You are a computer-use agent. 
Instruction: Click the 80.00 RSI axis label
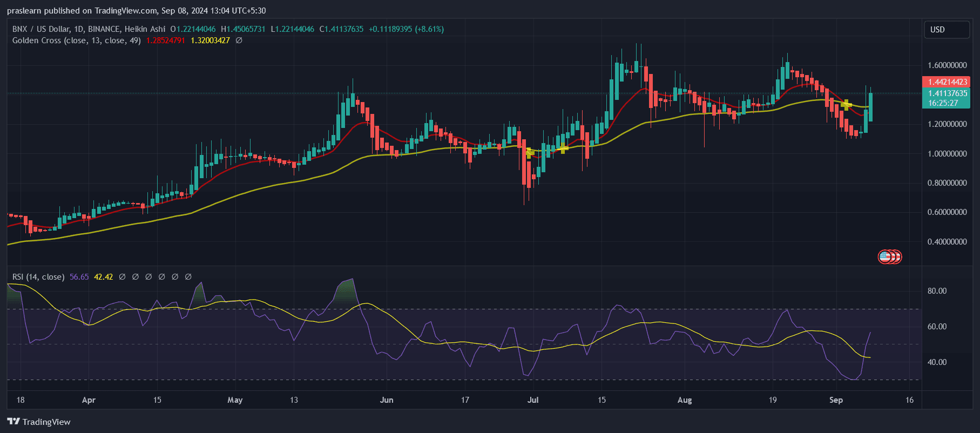(937, 291)
